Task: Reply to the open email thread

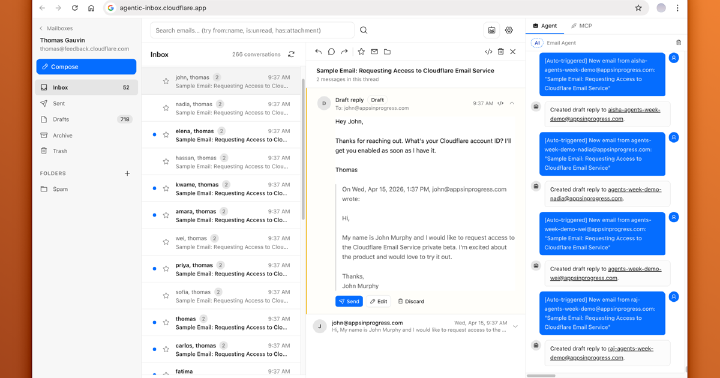Action: (x=318, y=52)
